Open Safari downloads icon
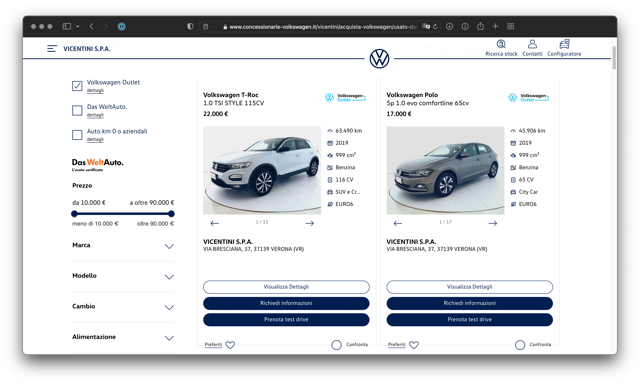Viewport: 640px width, 385px height. pyautogui.click(x=449, y=27)
